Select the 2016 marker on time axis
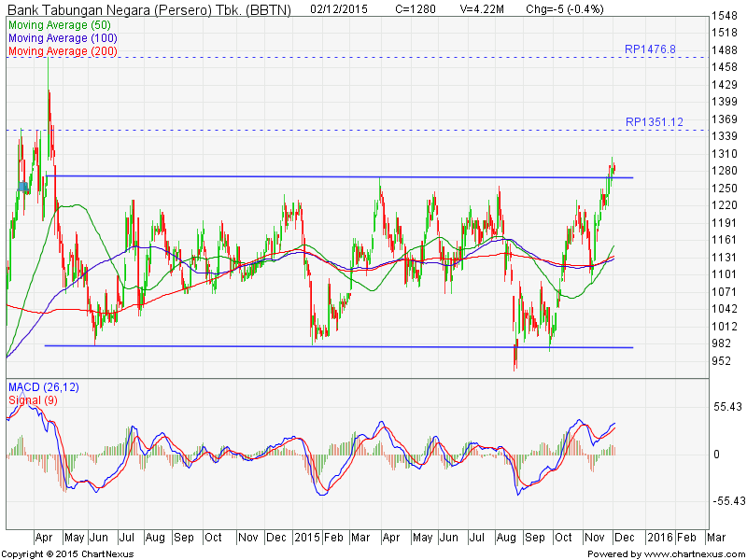This screenshot has width=747, height=560. click(x=658, y=539)
